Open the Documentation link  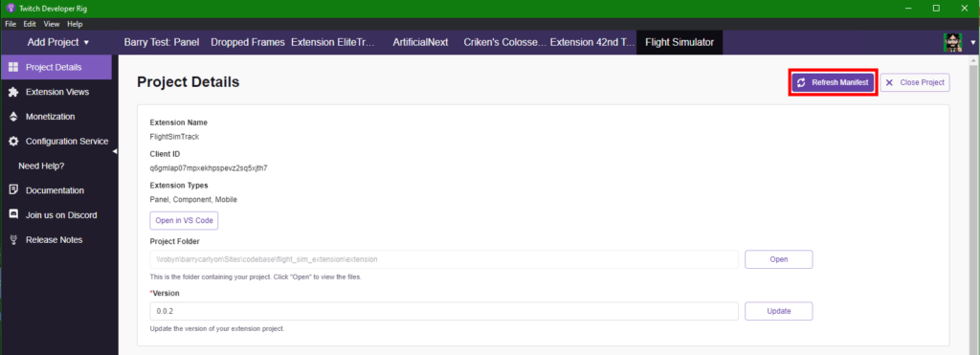pyautogui.click(x=56, y=190)
